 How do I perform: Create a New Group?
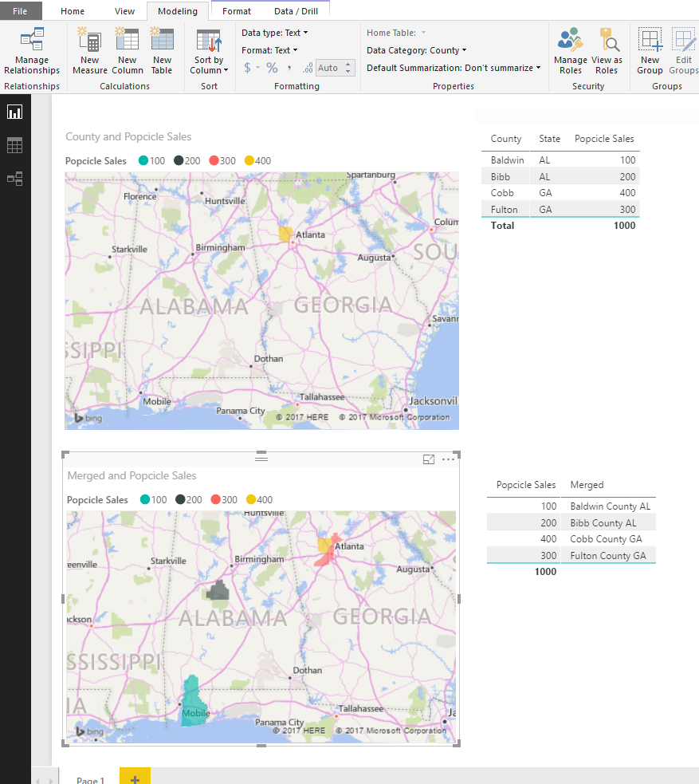click(650, 51)
